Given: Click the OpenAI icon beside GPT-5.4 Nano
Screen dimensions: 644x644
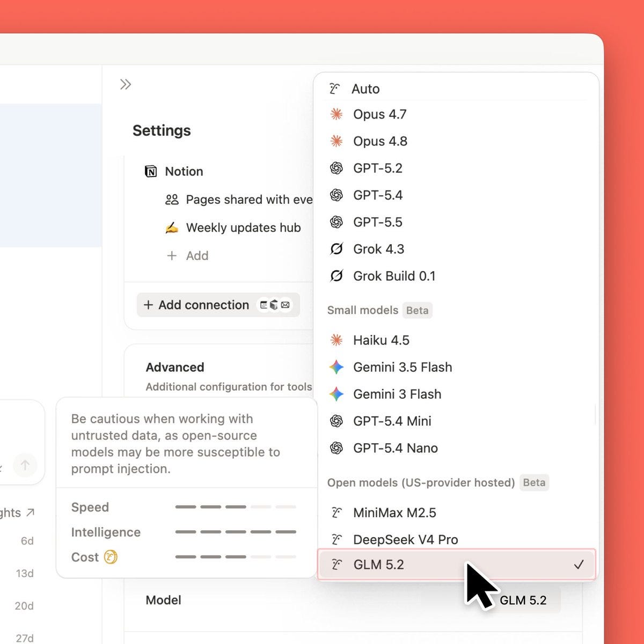Looking at the screenshot, I should [336, 448].
